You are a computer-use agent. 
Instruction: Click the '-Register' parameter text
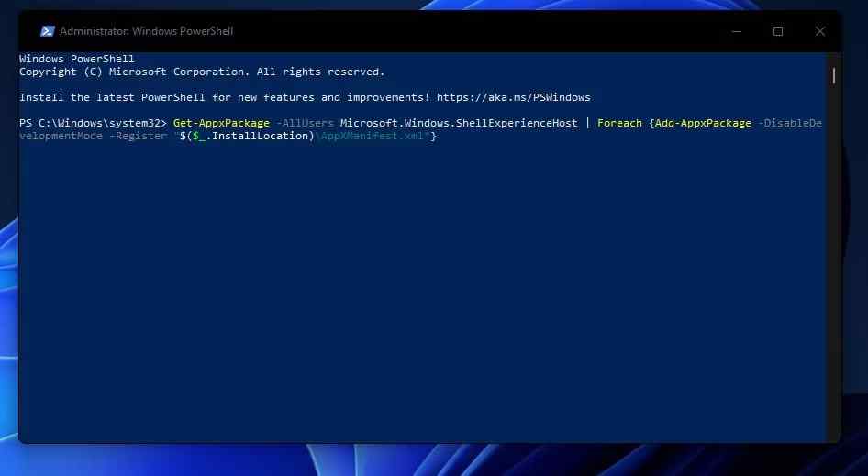[138, 136]
